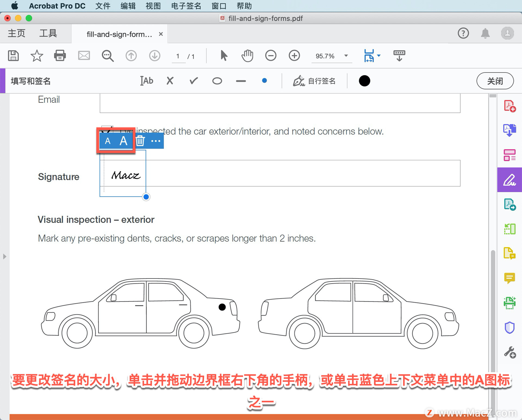522x420 pixels.
Task: Open the notifications bell
Action: 485,33
